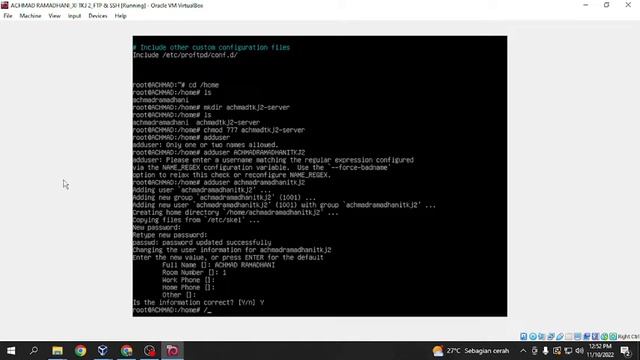Click 'Is the information correct? [Y/n]' line
This screenshot has height=360, width=640.
(198, 302)
